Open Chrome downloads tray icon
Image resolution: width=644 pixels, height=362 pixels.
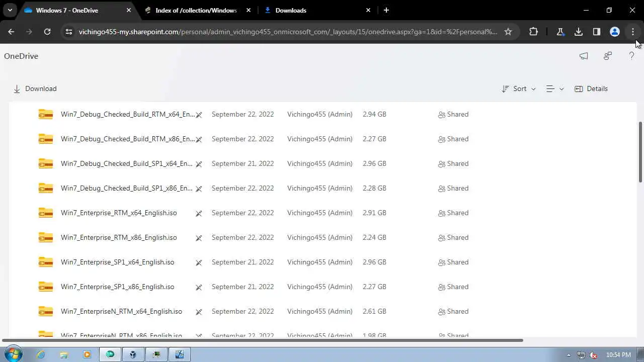579,32
